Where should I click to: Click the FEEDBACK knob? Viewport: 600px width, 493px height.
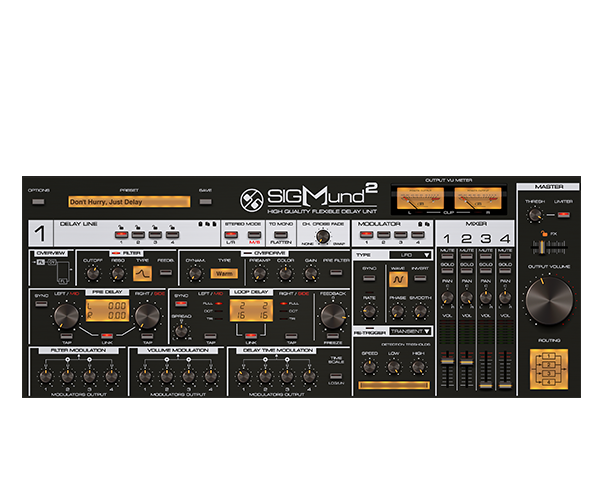pyautogui.click(x=333, y=316)
